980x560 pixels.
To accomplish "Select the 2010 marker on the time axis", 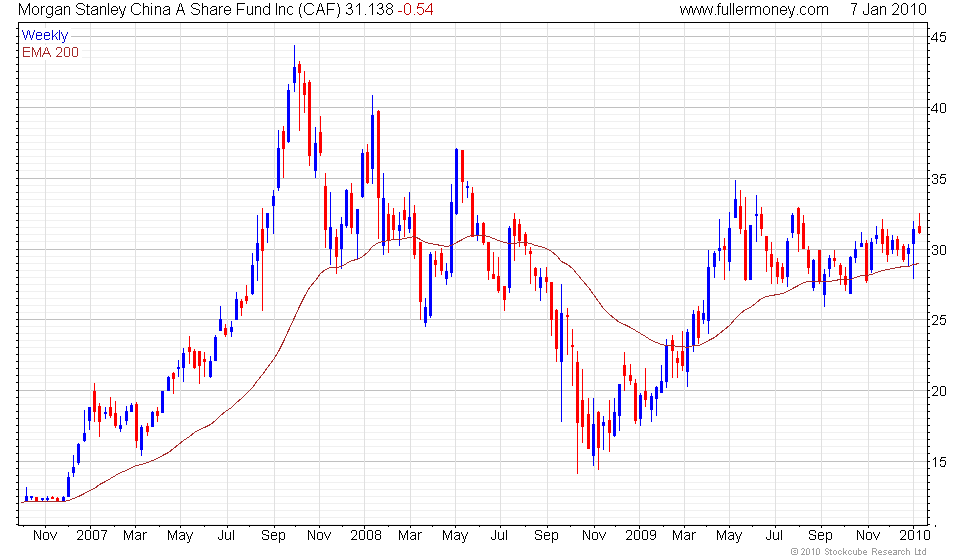I will [911, 535].
